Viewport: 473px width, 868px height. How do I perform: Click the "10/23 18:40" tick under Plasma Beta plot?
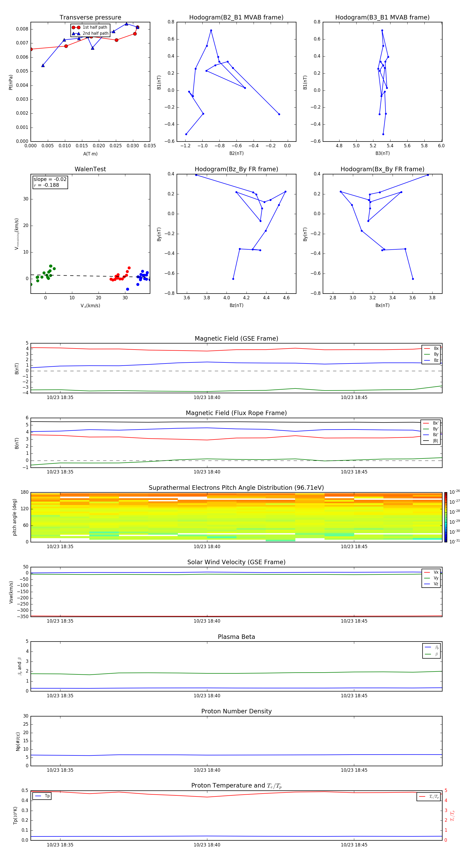tap(207, 695)
